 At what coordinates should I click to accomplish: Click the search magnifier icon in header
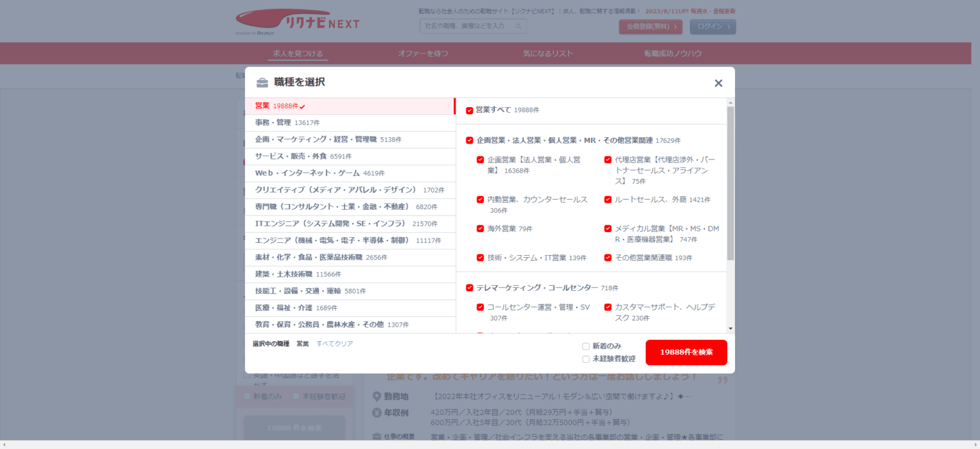(x=519, y=26)
